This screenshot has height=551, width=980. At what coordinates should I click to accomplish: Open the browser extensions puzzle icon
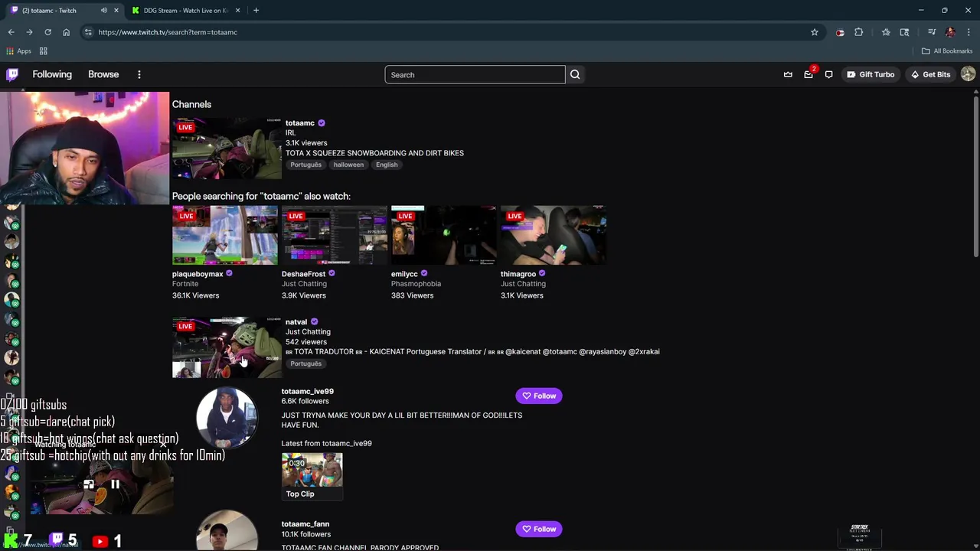tap(858, 32)
